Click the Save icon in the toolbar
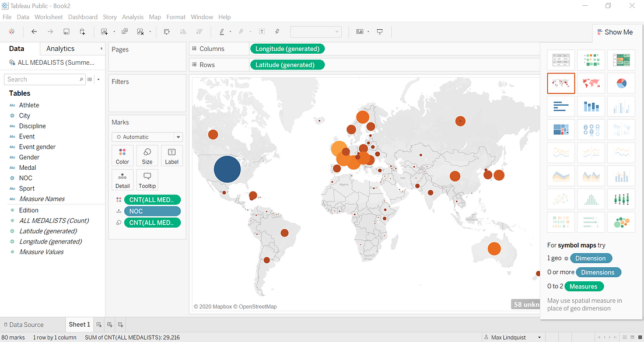 [x=66, y=32]
